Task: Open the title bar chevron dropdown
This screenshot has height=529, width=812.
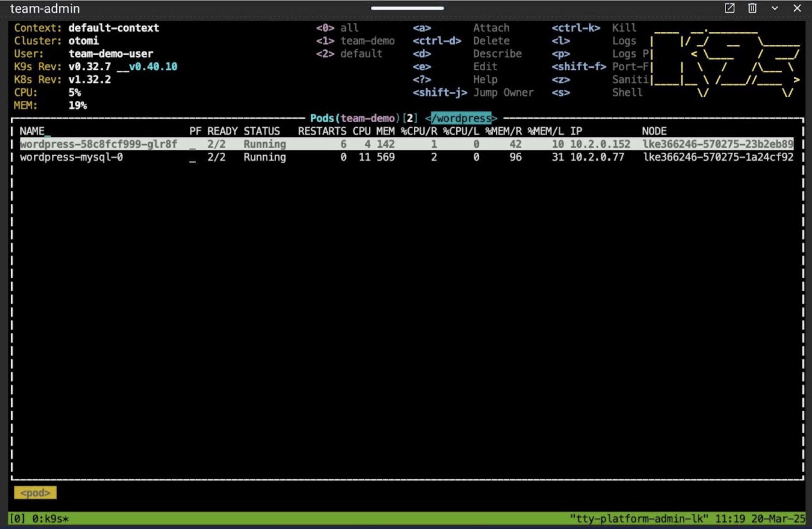Action: tap(775, 9)
